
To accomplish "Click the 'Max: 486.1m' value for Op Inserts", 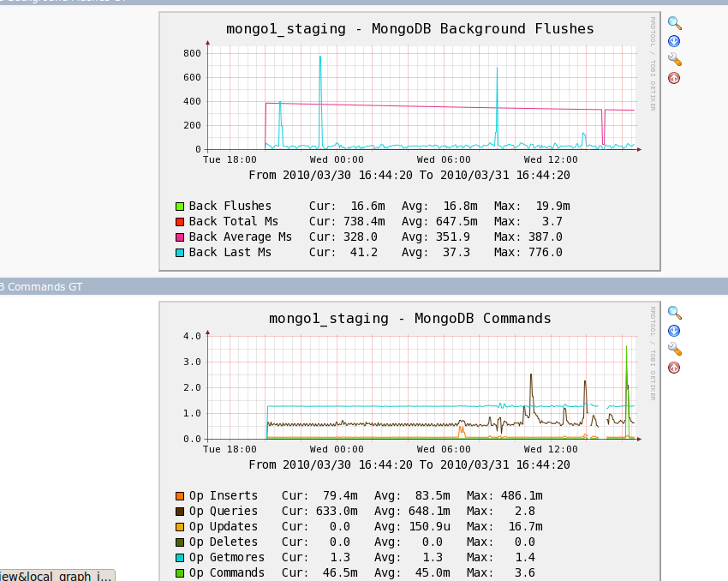I will click(504, 495).
